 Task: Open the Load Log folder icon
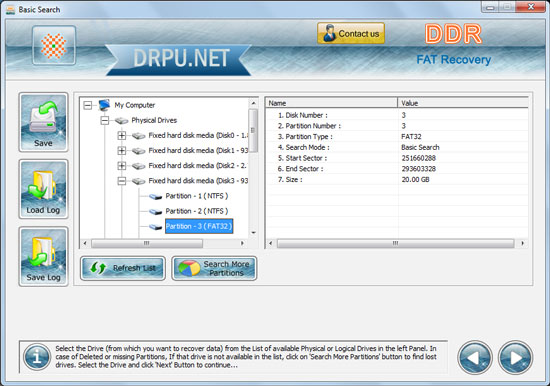click(43, 189)
